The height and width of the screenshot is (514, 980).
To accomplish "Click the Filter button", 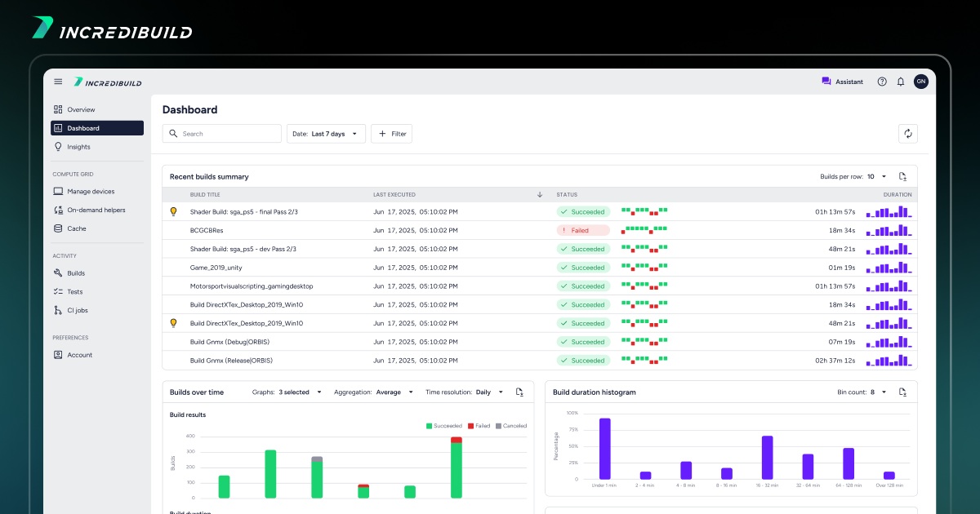I will click(x=392, y=134).
